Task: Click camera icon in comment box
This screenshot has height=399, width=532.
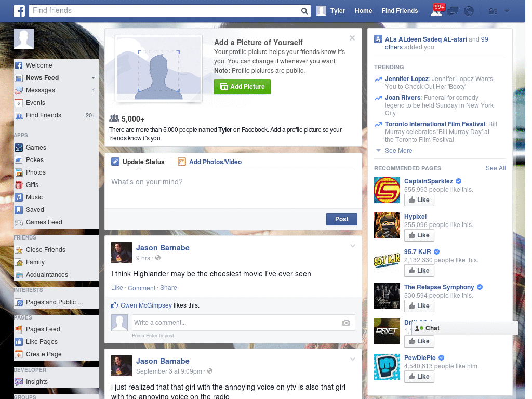Action: 346,323
